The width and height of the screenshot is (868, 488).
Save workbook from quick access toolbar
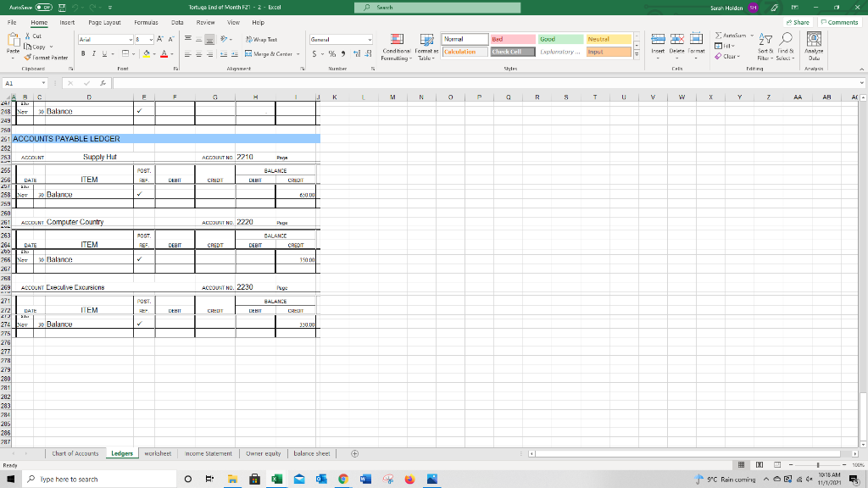pyautogui.click(x=62, y=8)
